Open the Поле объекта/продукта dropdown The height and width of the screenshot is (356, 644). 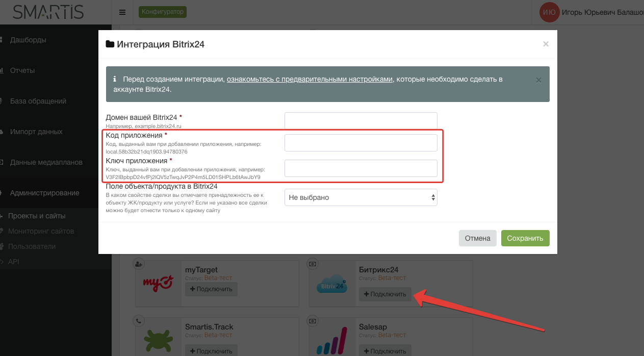(x=360, y=197)
